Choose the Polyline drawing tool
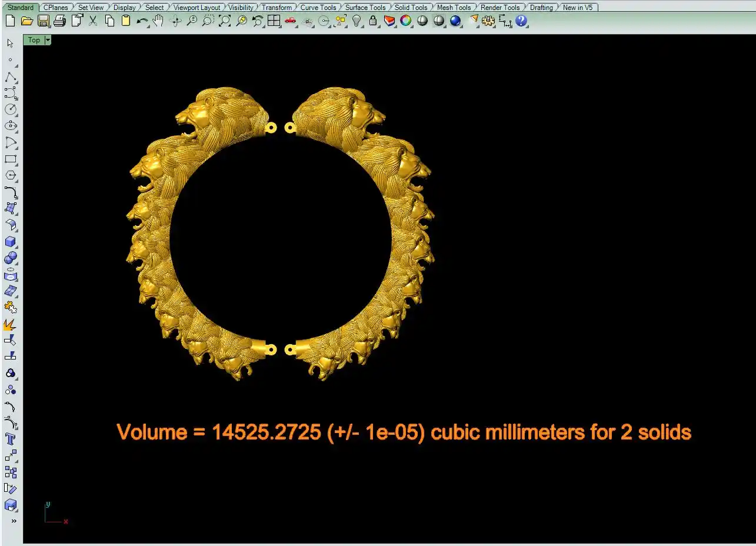Screen dimensions: 756x546 [x=11, y=78]
